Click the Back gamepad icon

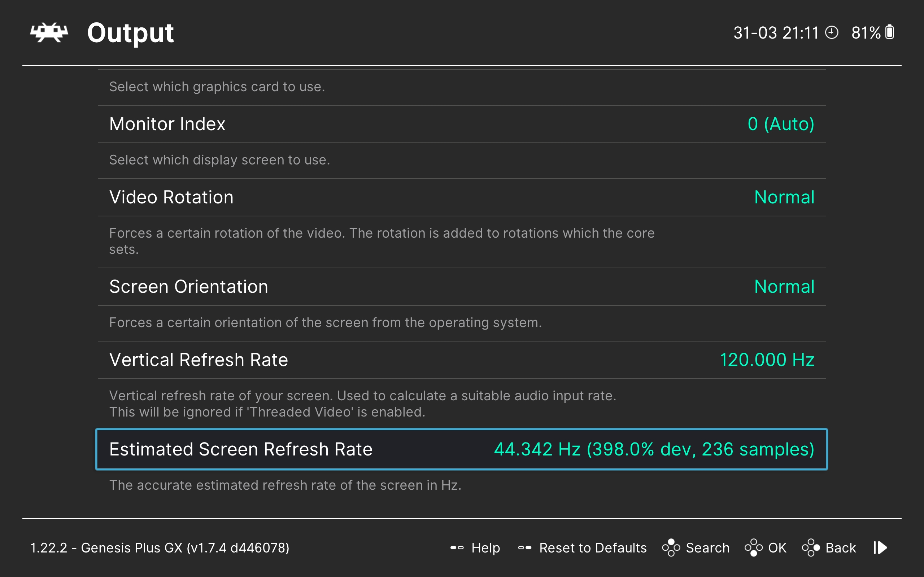(x=811, y=548)
